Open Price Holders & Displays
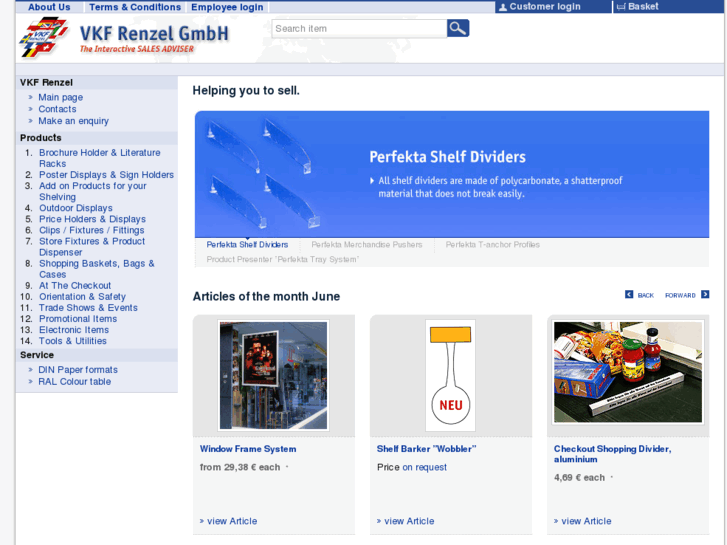Image resolution: width=727 pixels, height=545 pixels. click(92, 219)
